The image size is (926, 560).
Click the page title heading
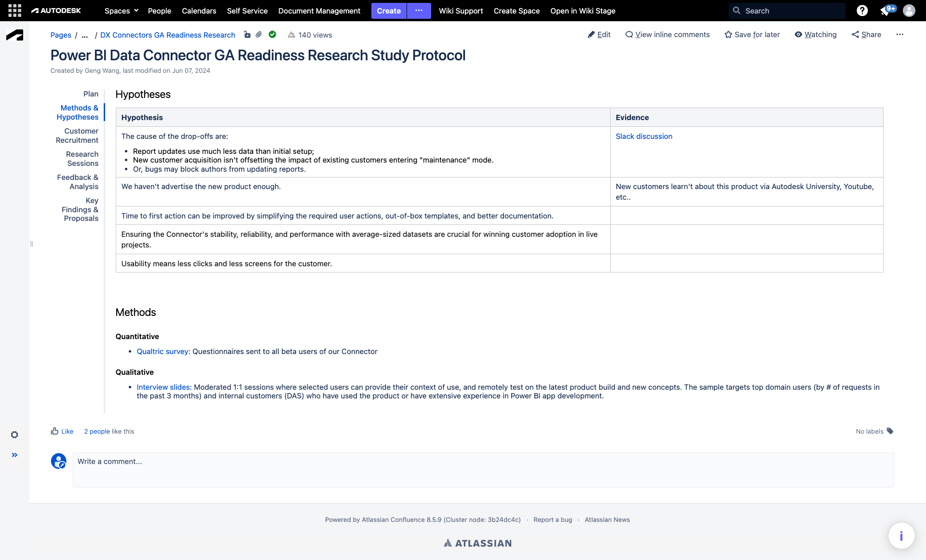pyautogui.click(x=258, y=55)
